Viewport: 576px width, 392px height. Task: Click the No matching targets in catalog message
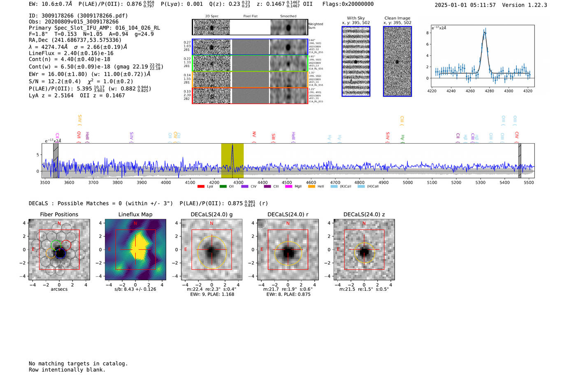(78, 364)
